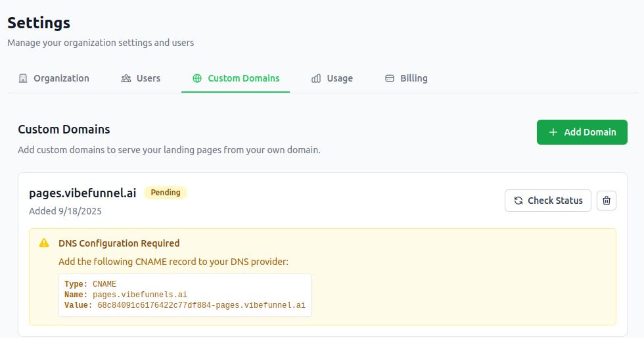Click the refresh icon in Check Status
Screen dimensions: 644x338
518,201
